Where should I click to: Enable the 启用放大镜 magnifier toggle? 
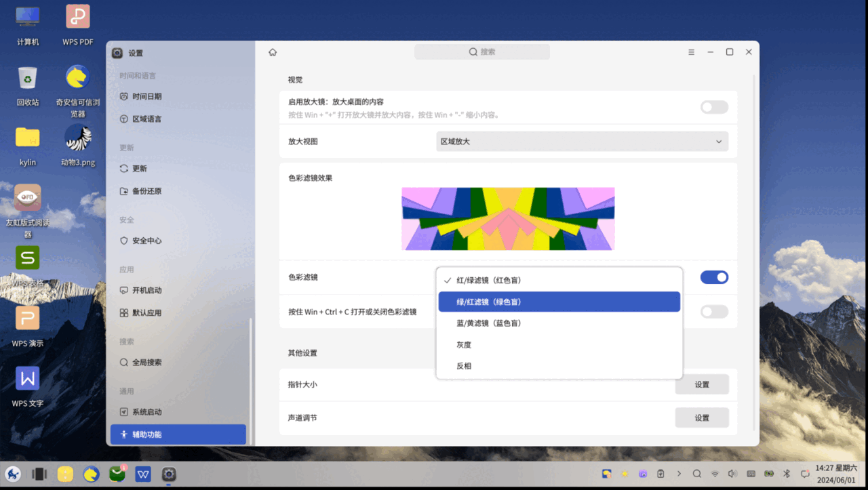click(714, 107)
